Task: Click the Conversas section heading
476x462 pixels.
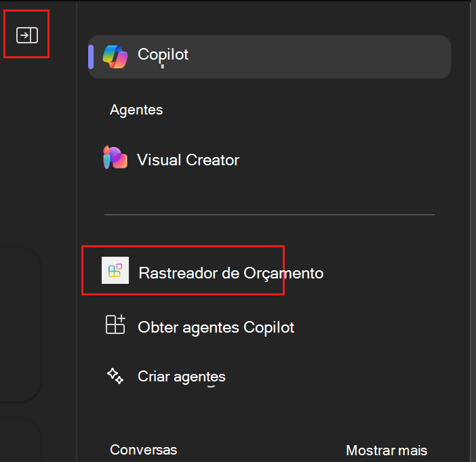Action: pyautogui.click(x=143, y=450)
